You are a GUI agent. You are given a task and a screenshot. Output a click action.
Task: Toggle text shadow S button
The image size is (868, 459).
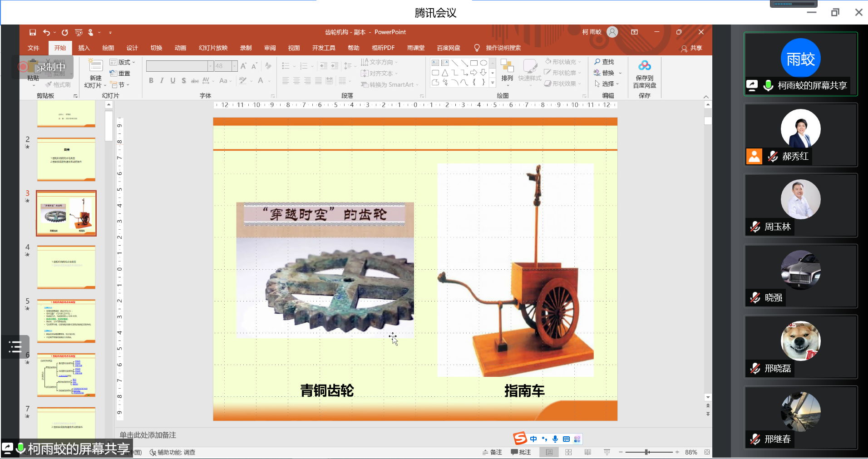[x=184, y=80]
